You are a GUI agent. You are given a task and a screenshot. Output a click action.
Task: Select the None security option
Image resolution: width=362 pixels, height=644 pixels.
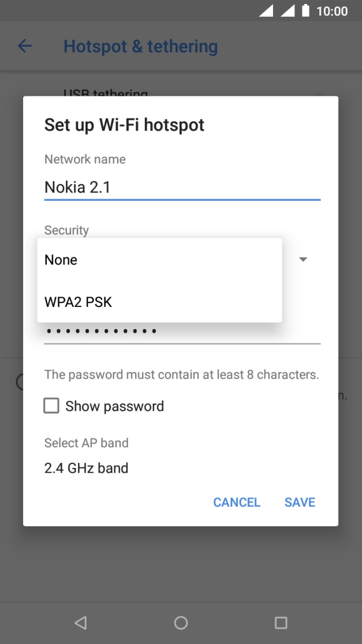coord(61,260)
